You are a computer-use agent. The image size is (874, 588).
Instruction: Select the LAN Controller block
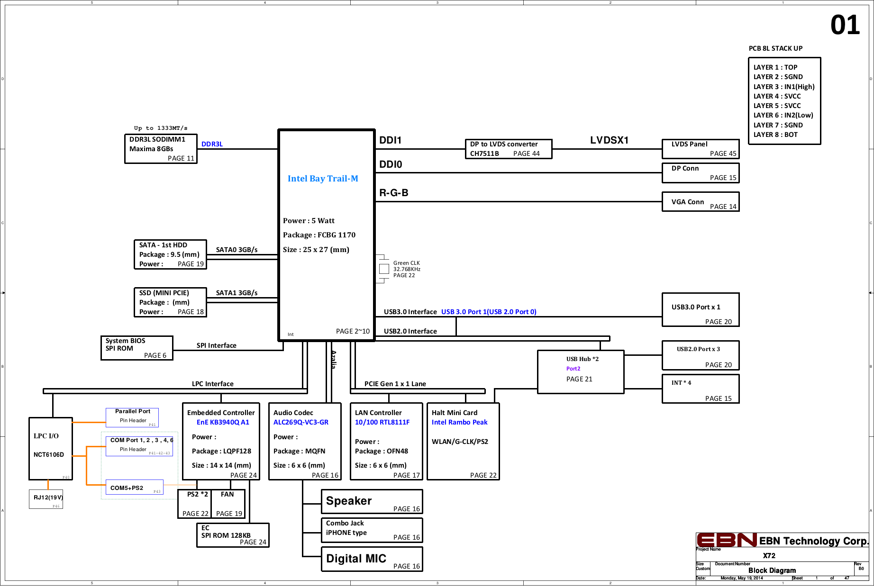tap(386, 442)
